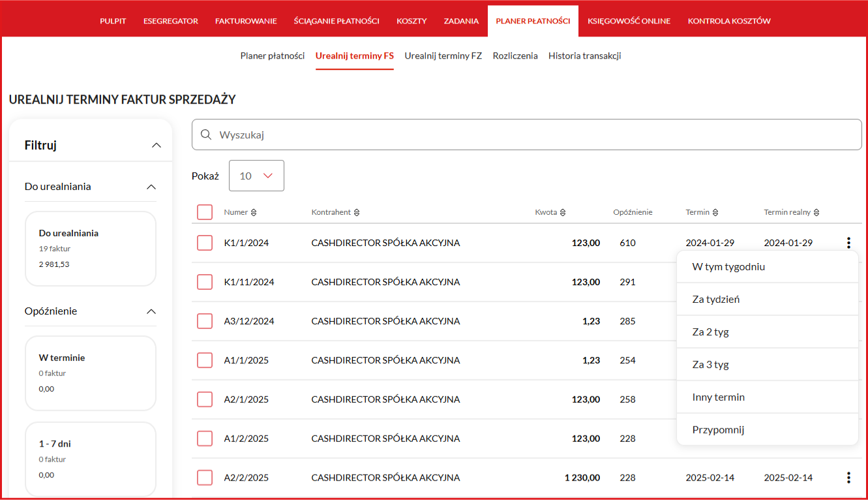Switch to Urealnij terminy FZ sub-tab
868x500 pixels.
(443, 55)
